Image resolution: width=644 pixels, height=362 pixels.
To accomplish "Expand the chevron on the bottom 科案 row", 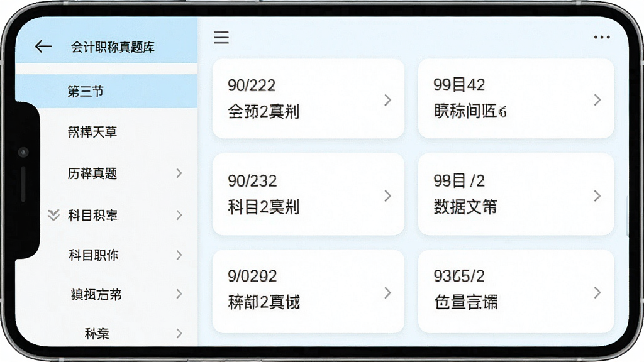I will click(x=179, y=333).
